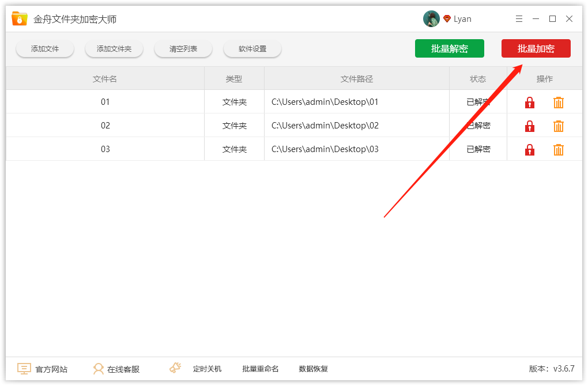The image size is (588, 386).
Task: Click the megaphone announcement icon
Action: (x=175, y=368)
